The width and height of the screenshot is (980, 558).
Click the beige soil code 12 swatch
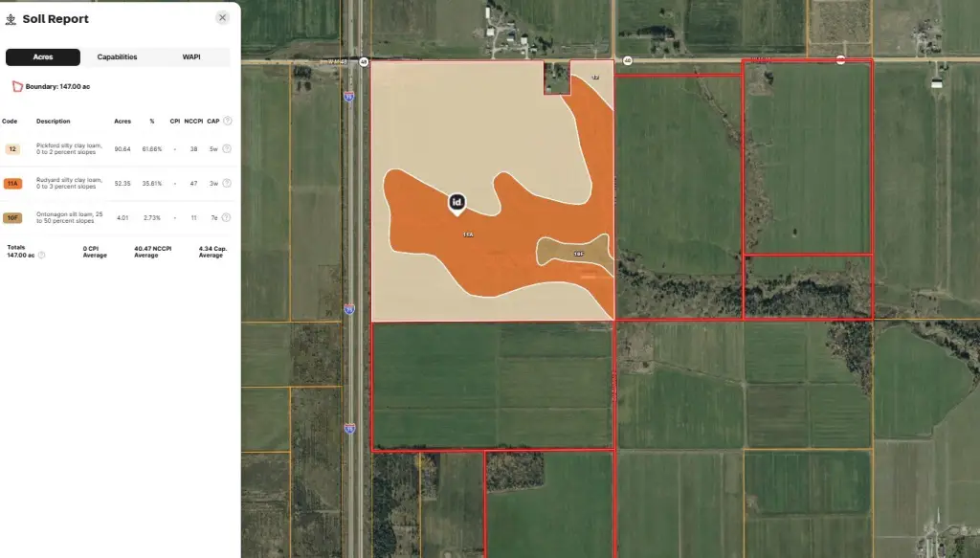click(x=12, y=149)
